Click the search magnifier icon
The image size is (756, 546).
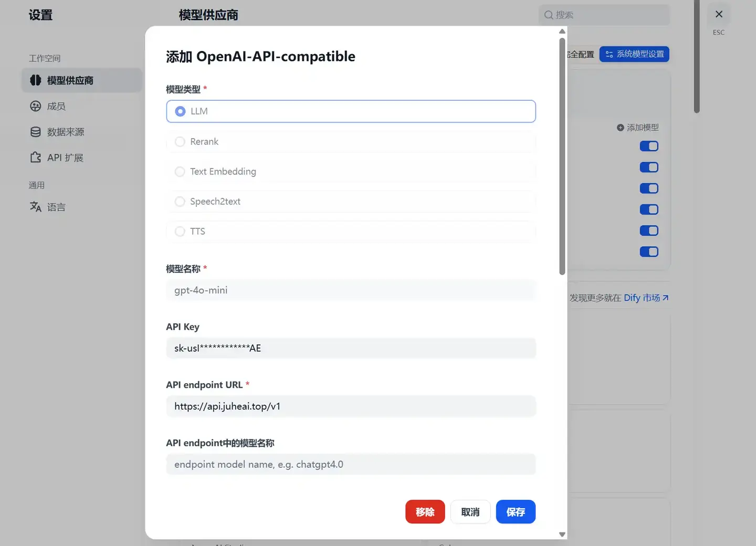tap(549, 15)
